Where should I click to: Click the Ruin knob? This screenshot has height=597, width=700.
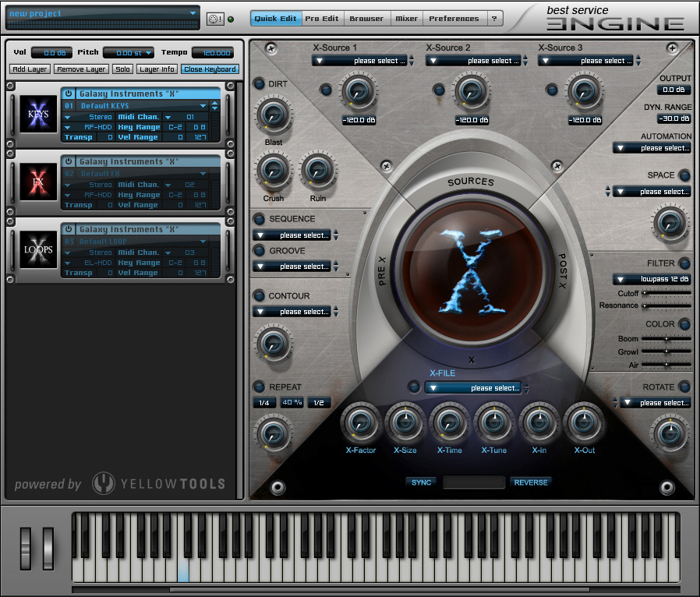point(317,171)
